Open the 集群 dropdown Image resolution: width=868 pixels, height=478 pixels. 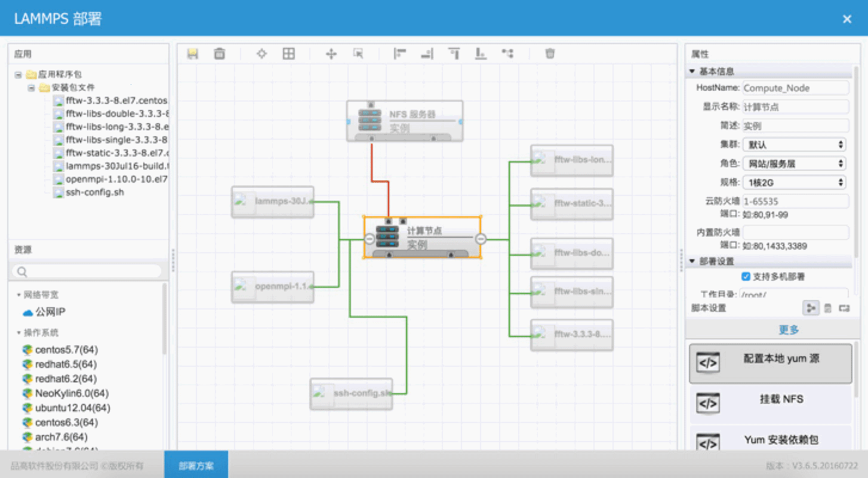(x=795, y=145)
